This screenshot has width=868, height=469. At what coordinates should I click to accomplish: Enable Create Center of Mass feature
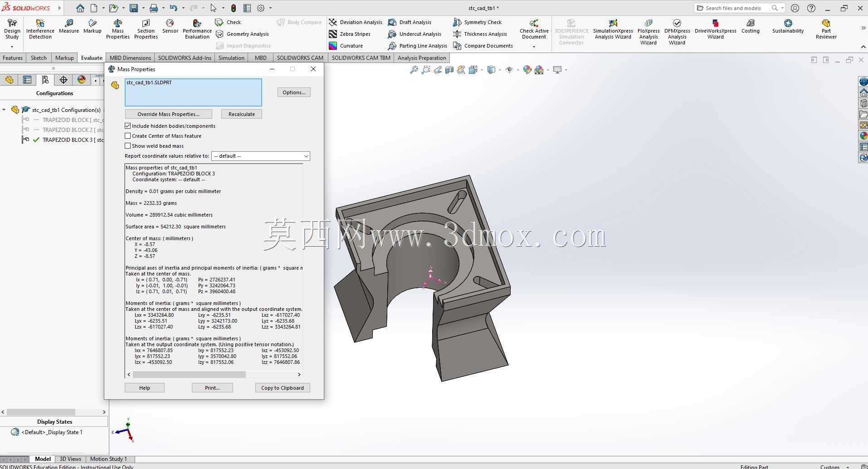click(128, 136)
